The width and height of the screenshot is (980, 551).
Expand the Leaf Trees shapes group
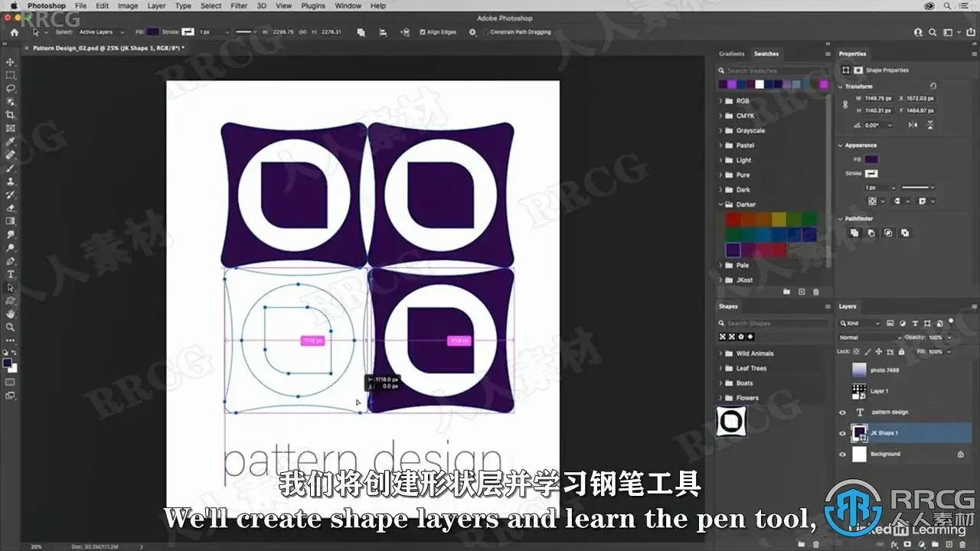720,368
